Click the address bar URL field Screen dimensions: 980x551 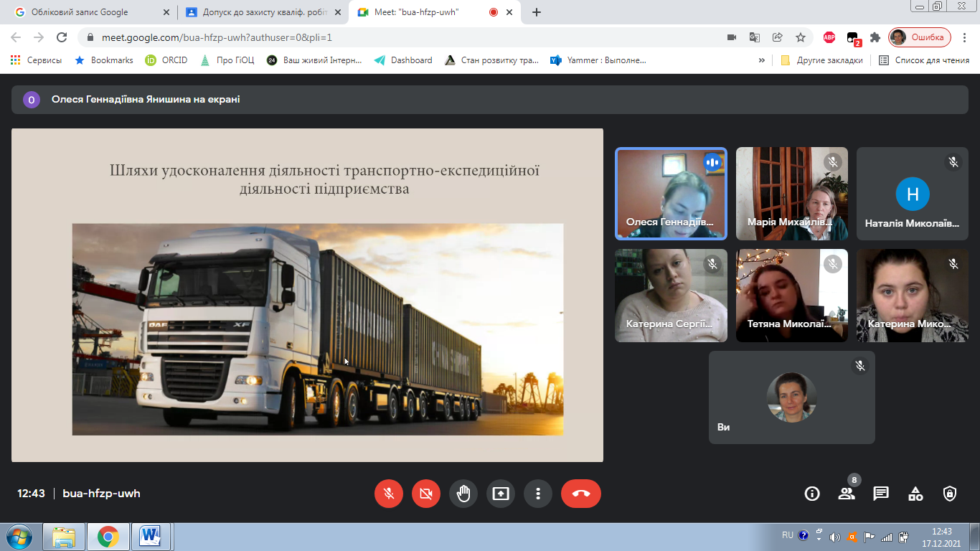point(402,37)
